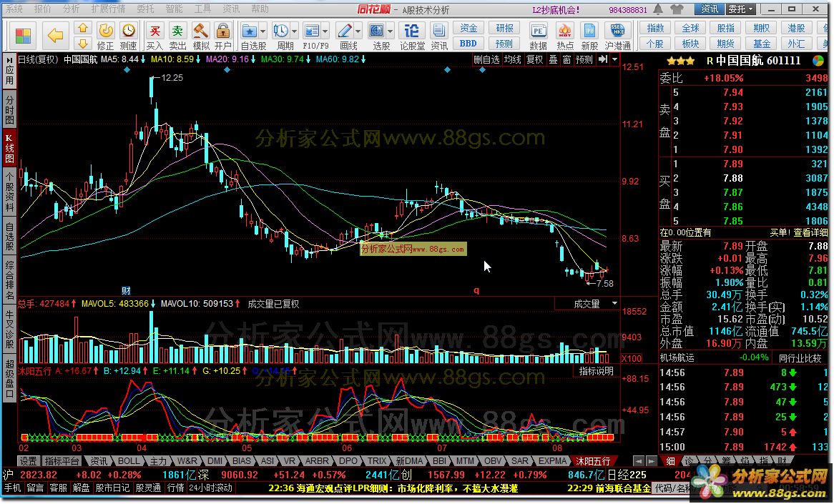Click the 资金 button
Image resolution: width=834 pixels, height=504 pixels.
click(468, 28)
